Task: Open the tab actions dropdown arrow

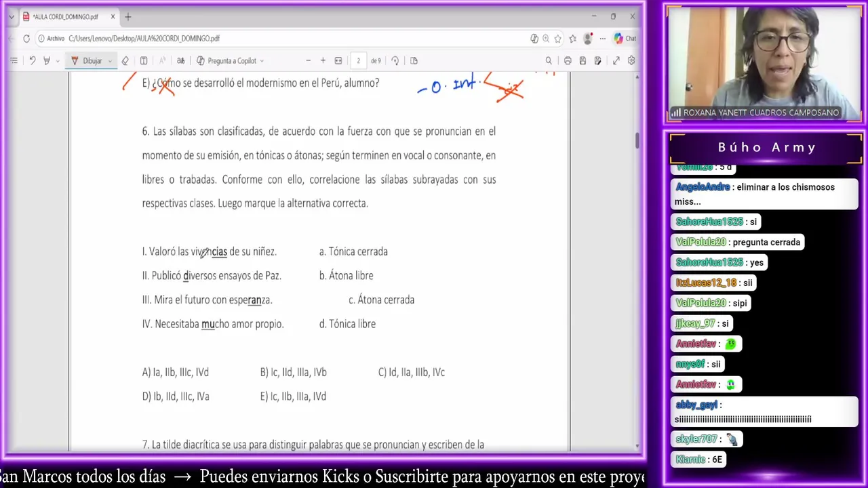Action: [12, 17]
